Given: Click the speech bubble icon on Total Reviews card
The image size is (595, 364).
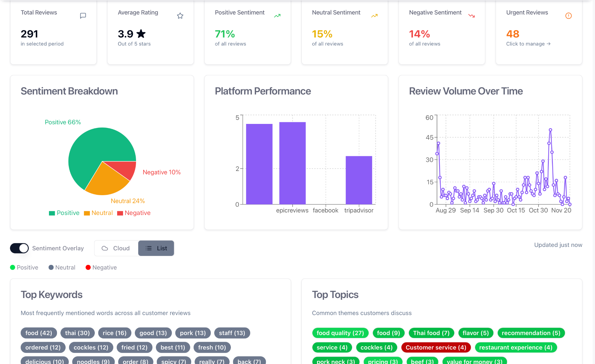Looking at the screenshot, I should coord(83,15).
